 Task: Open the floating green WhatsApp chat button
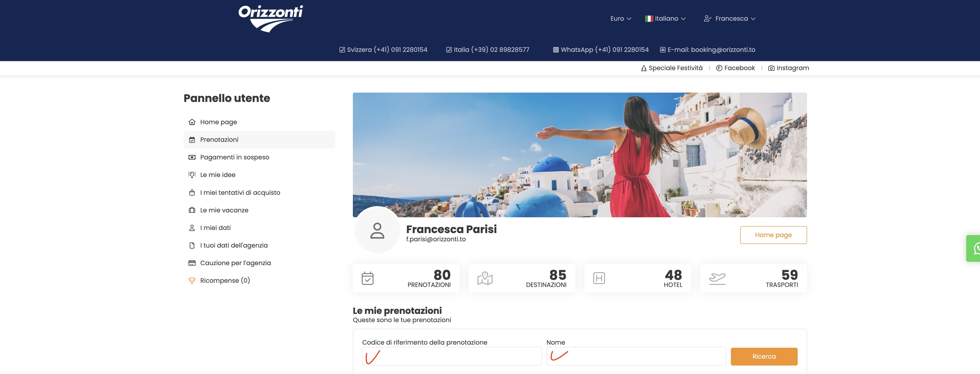(x=974, y=248)
